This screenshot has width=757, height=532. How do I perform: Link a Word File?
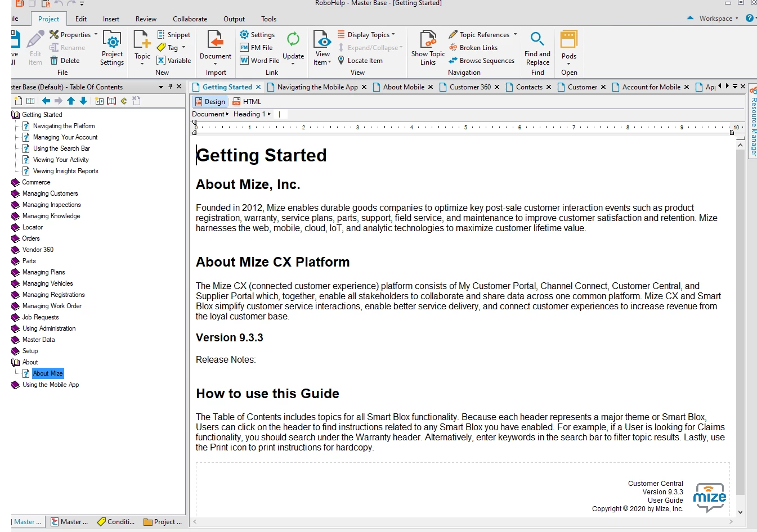coord(259,61)
